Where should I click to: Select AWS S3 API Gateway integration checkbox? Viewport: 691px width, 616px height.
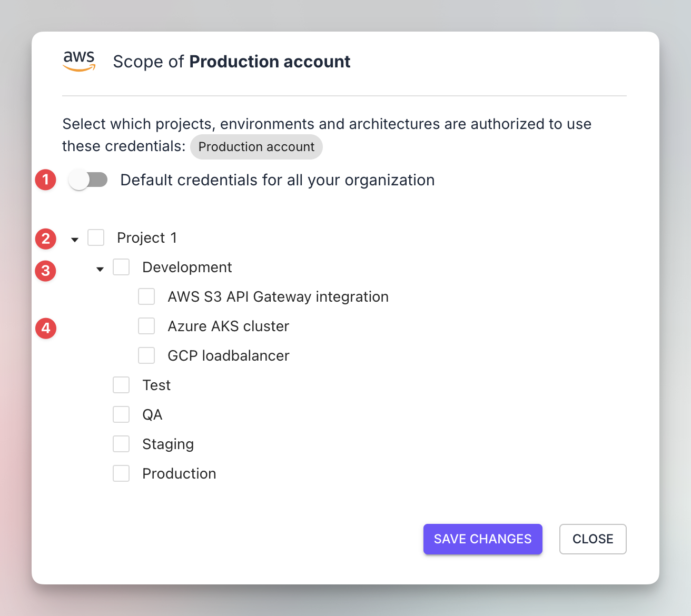point(146,296)
